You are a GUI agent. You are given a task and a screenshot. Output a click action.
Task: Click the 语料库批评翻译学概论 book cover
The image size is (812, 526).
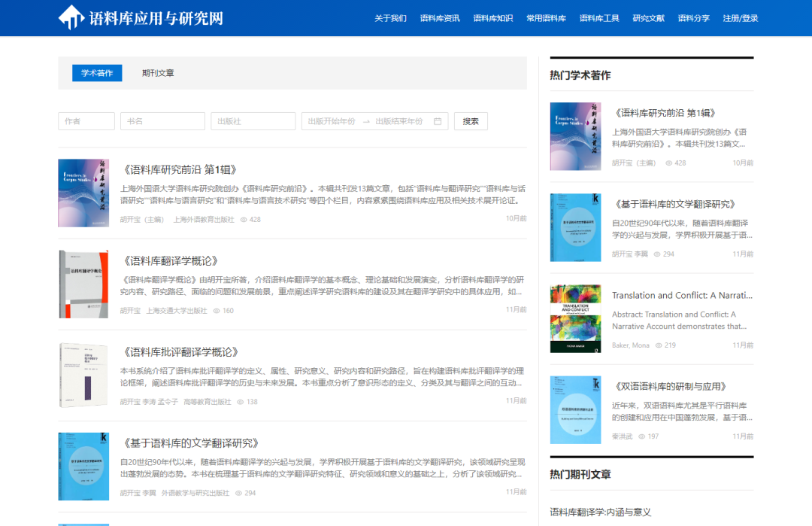pyautogui.click(x=83, y=375)
